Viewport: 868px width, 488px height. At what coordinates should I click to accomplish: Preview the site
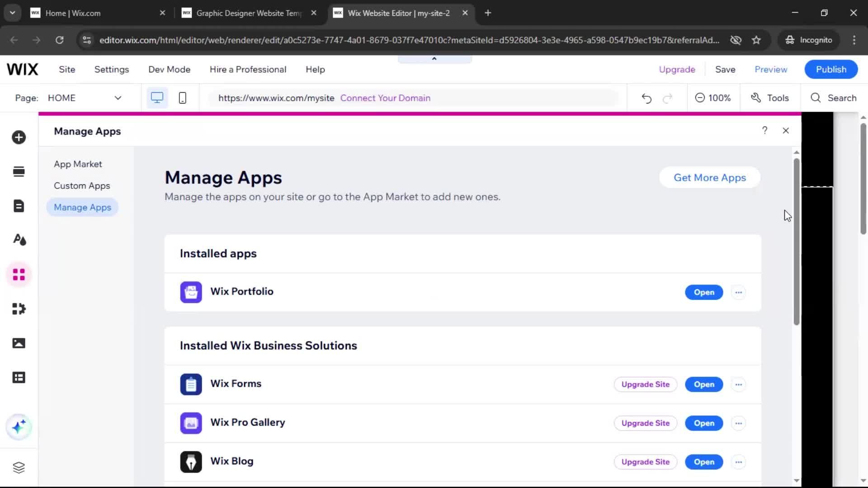click(771, 70)
